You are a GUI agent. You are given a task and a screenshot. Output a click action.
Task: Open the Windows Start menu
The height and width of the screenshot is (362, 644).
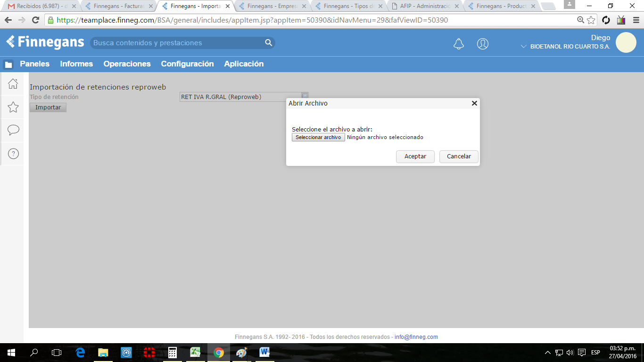click(11, 353)
